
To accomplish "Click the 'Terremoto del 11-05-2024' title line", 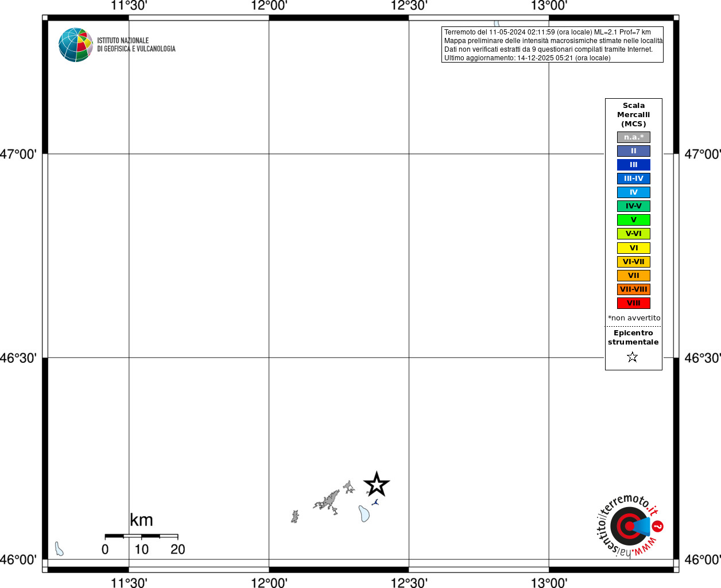I will (x=548, y=32).
